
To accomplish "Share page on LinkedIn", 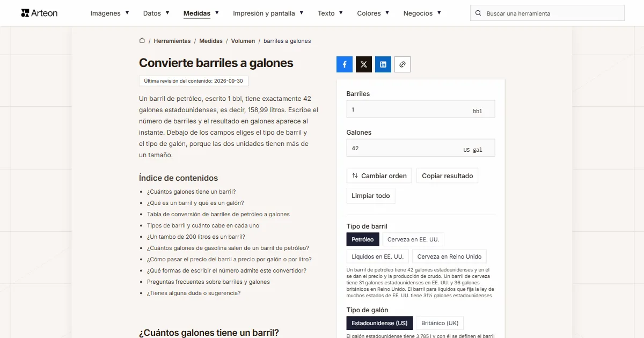I will click(383, 64).
